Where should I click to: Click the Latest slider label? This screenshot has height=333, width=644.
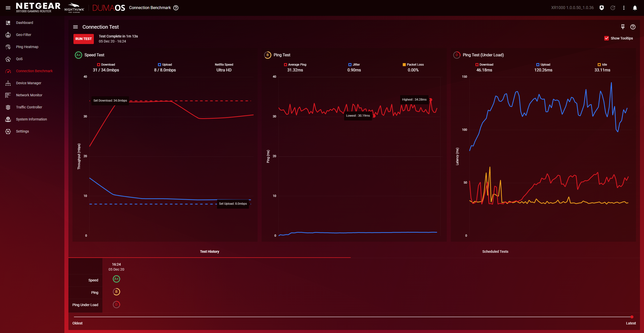(631, 323)
